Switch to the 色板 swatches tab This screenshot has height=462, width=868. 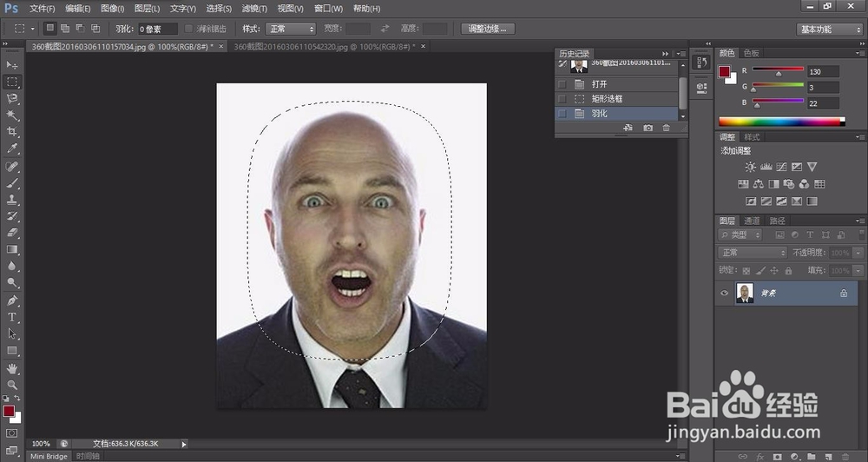click(751, 53)
